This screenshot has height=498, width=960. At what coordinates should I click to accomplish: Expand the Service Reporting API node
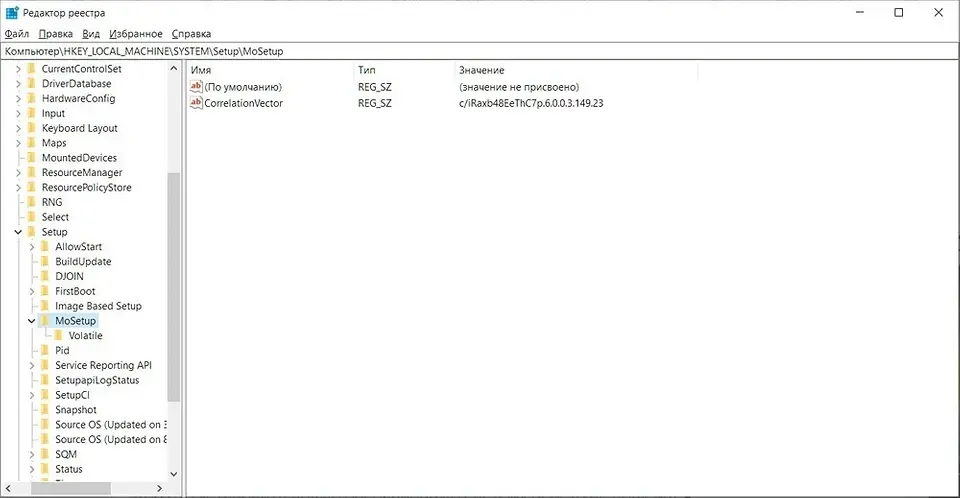(32, 366)
